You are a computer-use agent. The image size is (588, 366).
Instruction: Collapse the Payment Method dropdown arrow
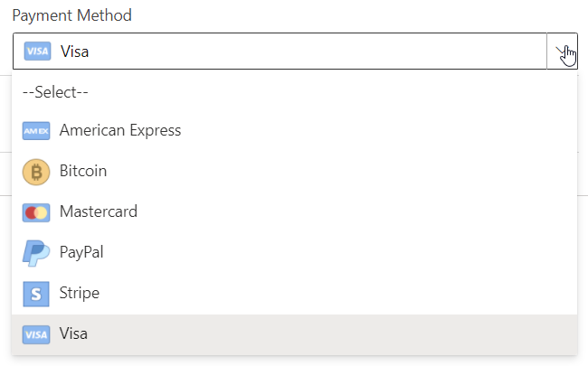[562, 51]
